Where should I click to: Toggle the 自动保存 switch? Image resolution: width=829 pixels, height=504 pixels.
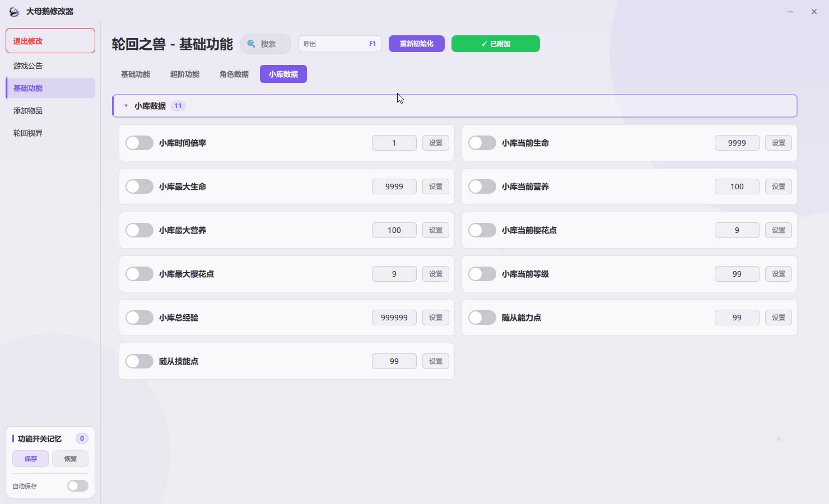78,486
